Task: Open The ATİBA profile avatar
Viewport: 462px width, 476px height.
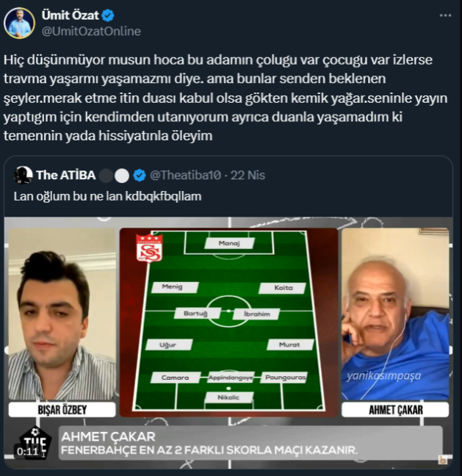Action: pyautogui.click(x=23, y=175)
